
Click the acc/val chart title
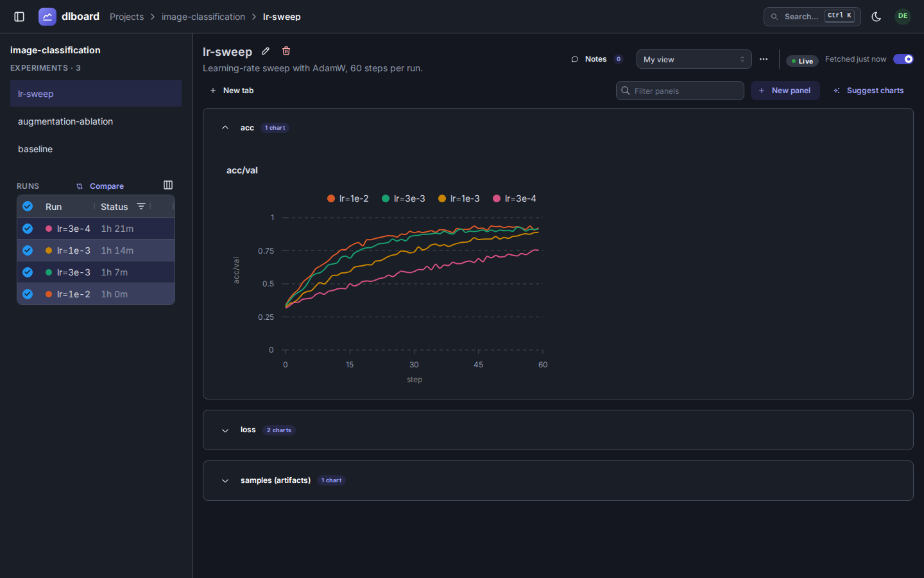click(242, 170)
